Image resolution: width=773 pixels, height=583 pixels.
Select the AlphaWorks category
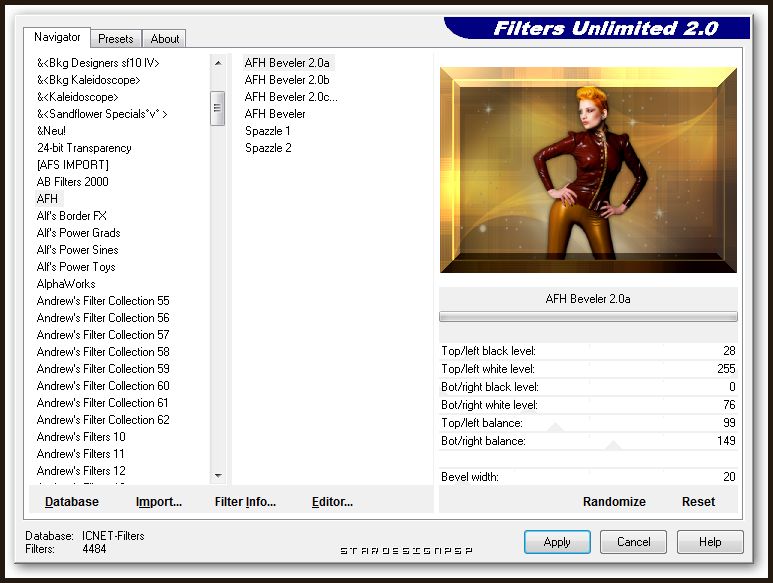click(x=66, y=284)
